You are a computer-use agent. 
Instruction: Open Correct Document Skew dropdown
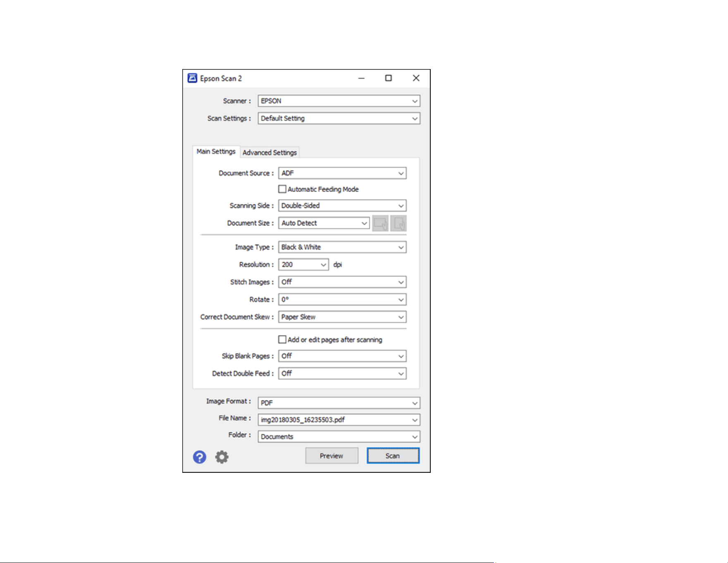(x=342, y=317)
